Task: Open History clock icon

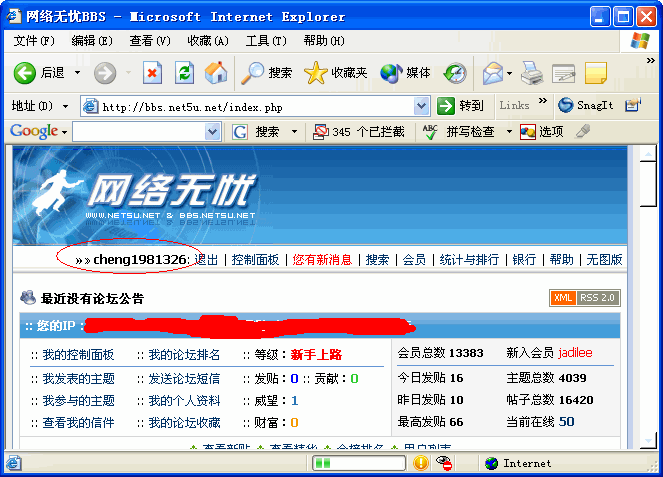Action: click(455, 73)
